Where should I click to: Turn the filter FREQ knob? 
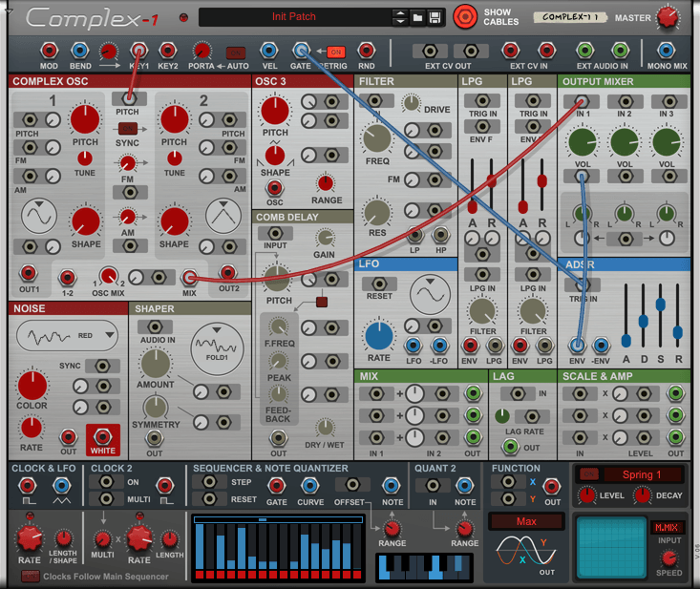pos(377,138)
